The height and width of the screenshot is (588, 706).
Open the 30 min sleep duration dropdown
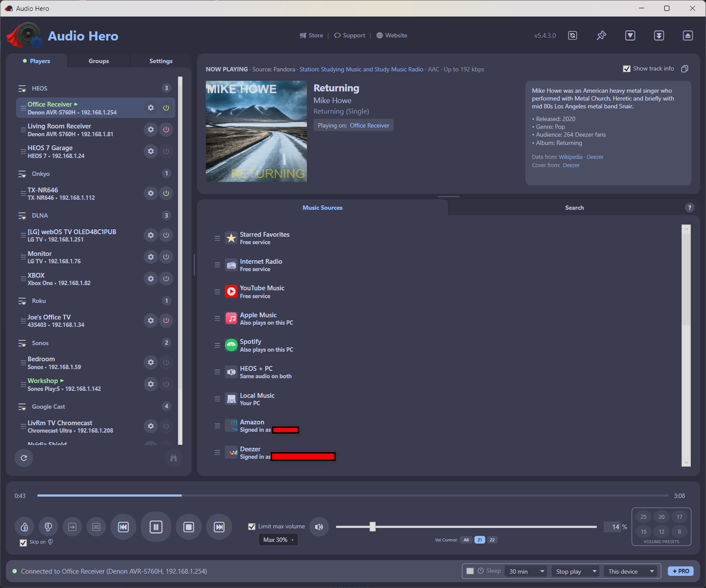pyautogui.click(x=526, y=571)
